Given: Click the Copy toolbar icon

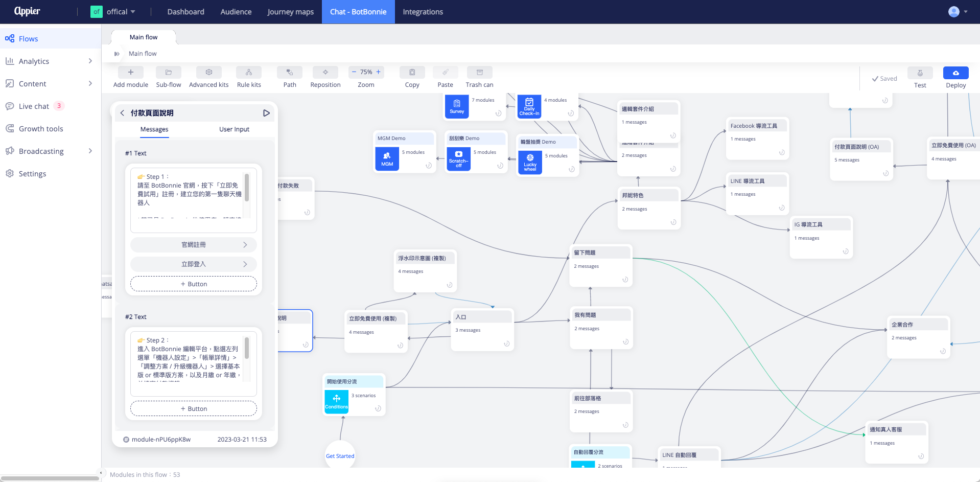Looking at the screenshot, I should [x=412, y=72].
